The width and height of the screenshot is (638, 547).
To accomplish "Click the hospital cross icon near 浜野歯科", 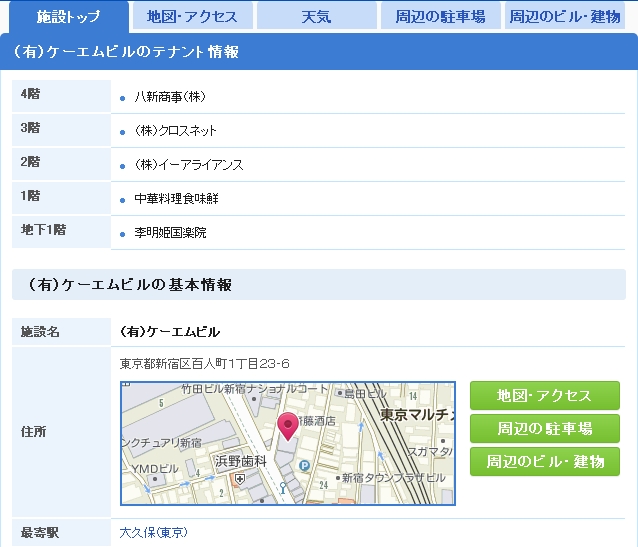I will tap(240, 479).
